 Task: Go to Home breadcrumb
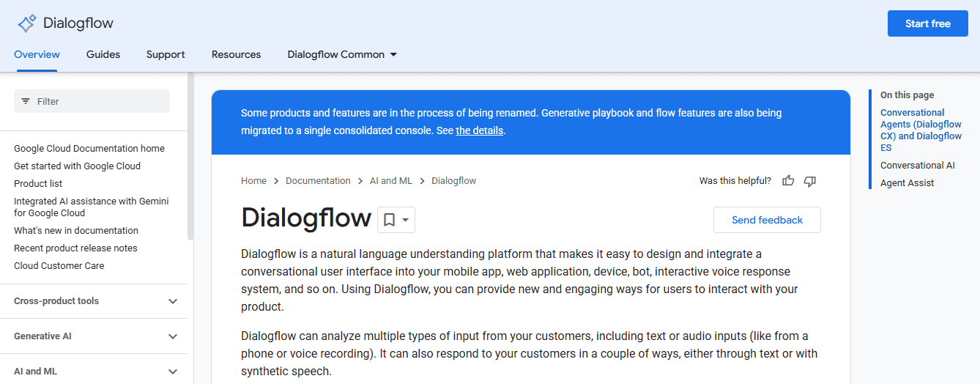253,180
